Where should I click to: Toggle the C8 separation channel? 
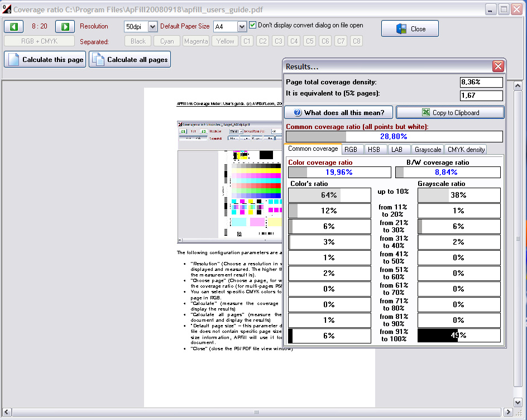[357, 41]
